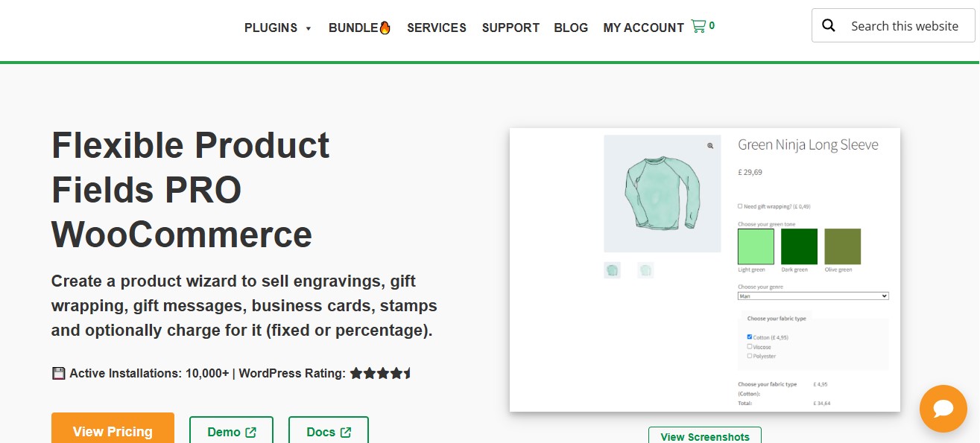Open the search magnifier icon
Image resolution: width=980 pixels, height=443 pixels.
829,25
